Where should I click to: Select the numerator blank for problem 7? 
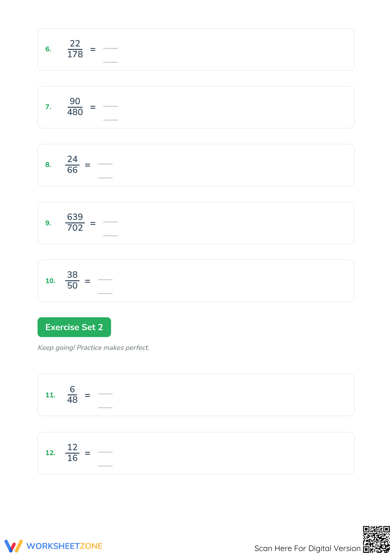[110, 103]
